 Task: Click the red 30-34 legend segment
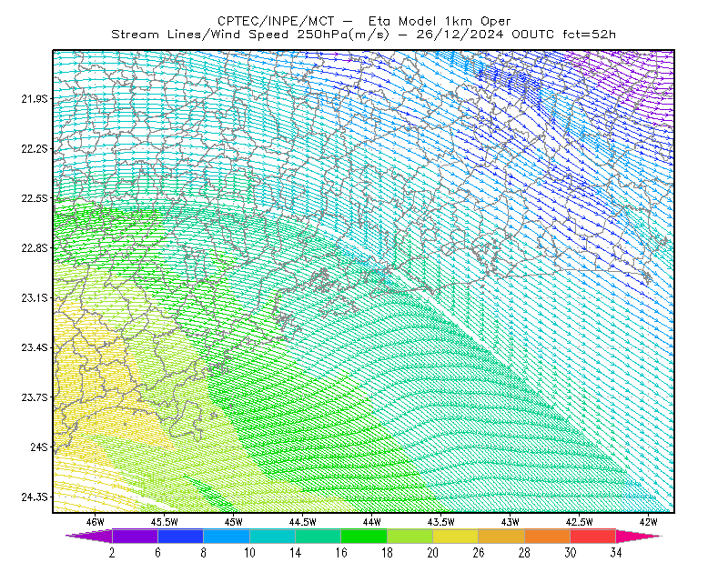click(593, 536)
